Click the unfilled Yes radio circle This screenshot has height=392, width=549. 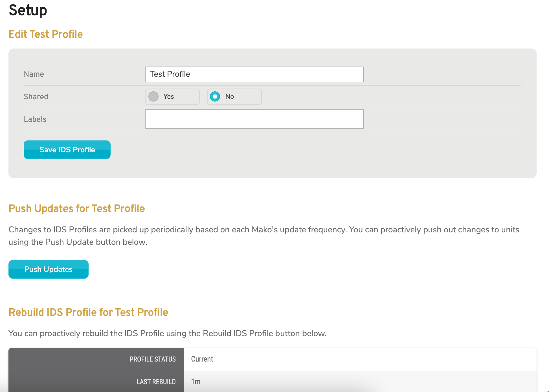[x=153, y=96]
